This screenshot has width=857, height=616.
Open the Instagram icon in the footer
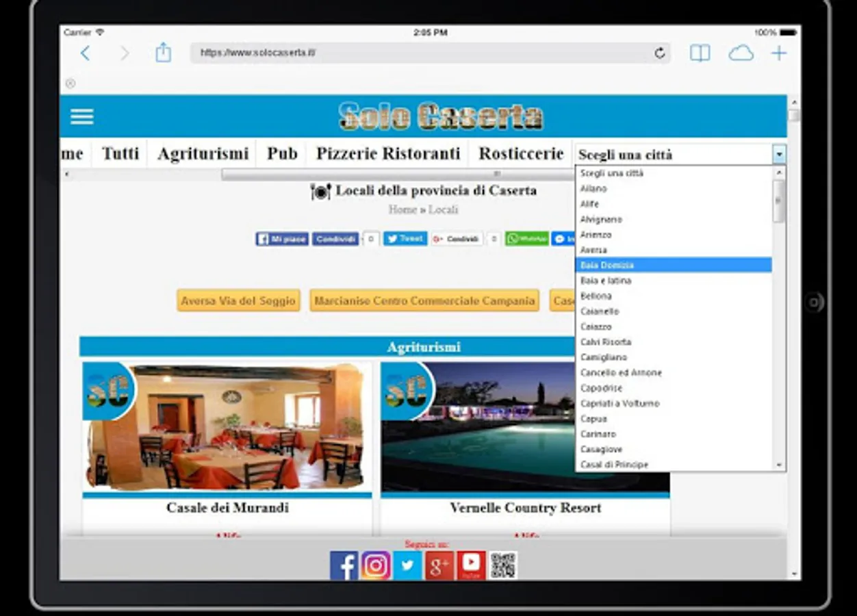(x=375, y=565)
